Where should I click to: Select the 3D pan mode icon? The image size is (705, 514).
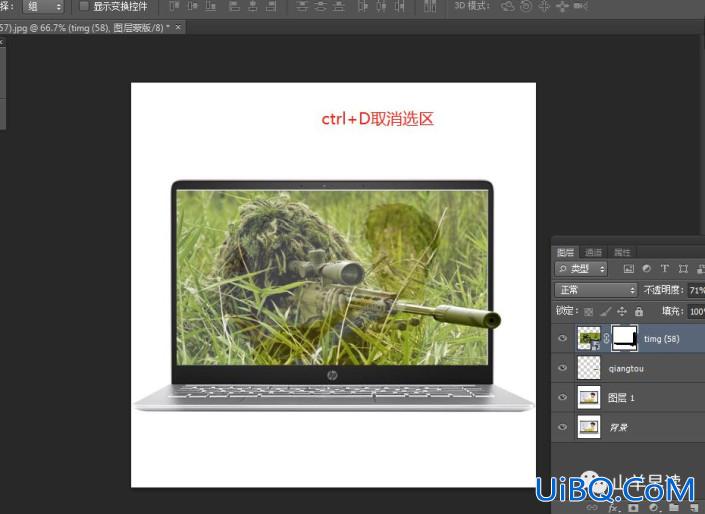544,6
